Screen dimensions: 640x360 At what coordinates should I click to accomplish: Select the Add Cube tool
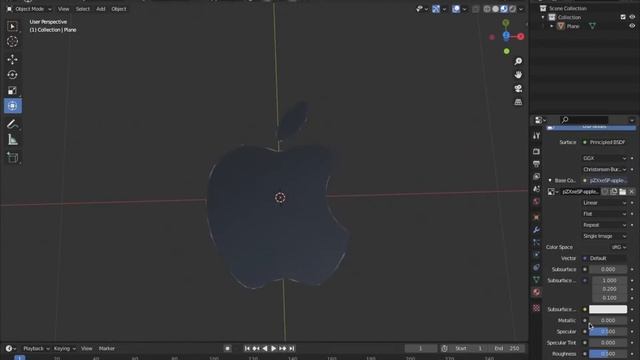pos(12,158)
